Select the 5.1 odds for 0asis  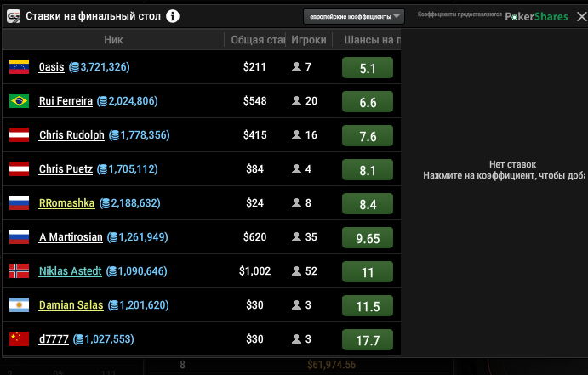point(368,68)
